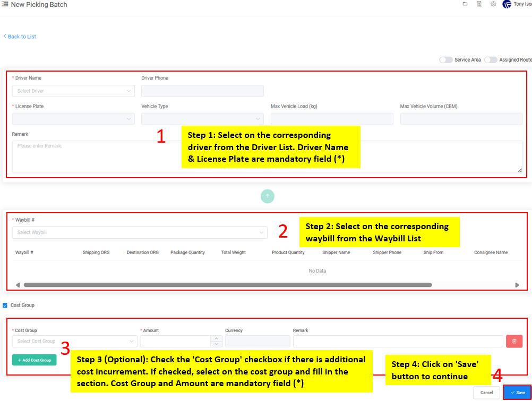Open the document icon in top bar
The height and width of the screenshot is (401, 532).
479,4
